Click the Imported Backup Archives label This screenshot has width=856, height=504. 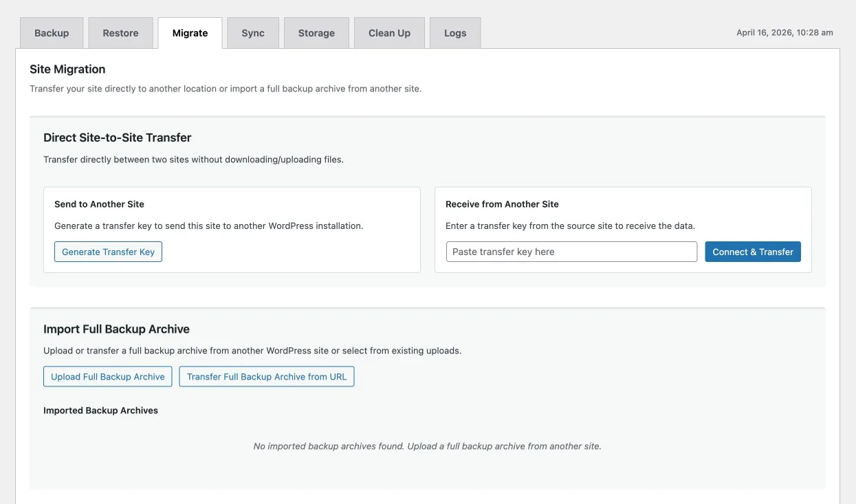click(x=100, y=410)
